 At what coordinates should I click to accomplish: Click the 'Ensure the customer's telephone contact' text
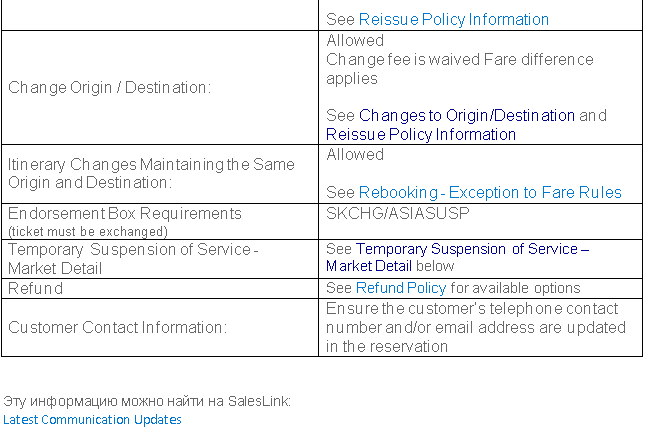point(472,308)
